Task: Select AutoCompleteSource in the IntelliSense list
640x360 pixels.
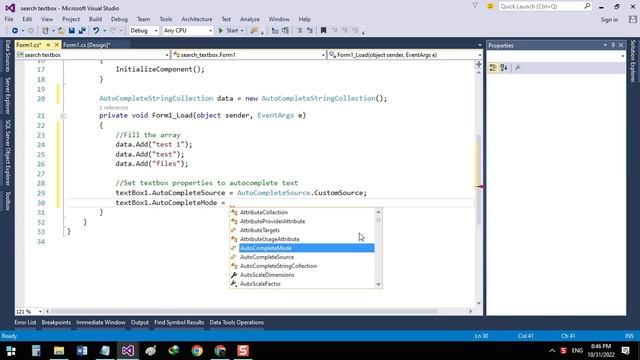Action: coord(302,257)
